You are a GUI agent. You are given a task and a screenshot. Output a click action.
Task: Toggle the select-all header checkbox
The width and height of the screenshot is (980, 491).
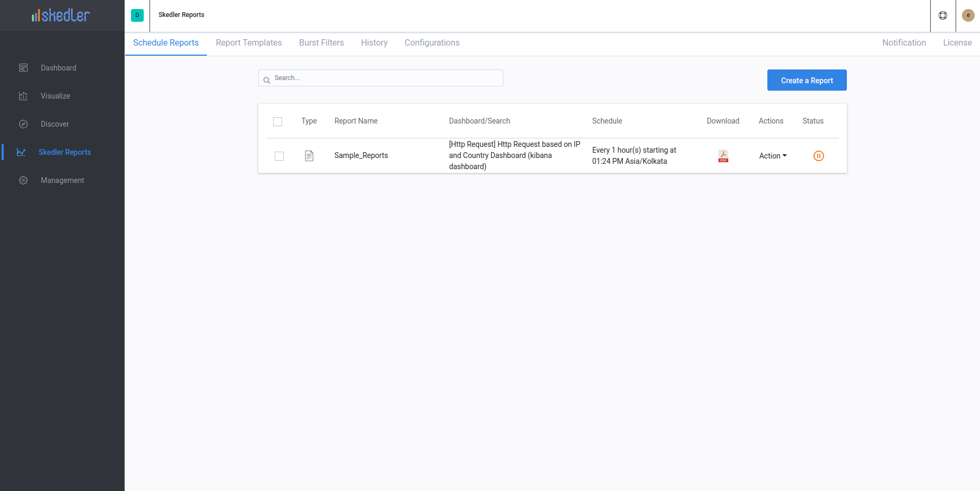pyautogui.click(x=277, y=121)
